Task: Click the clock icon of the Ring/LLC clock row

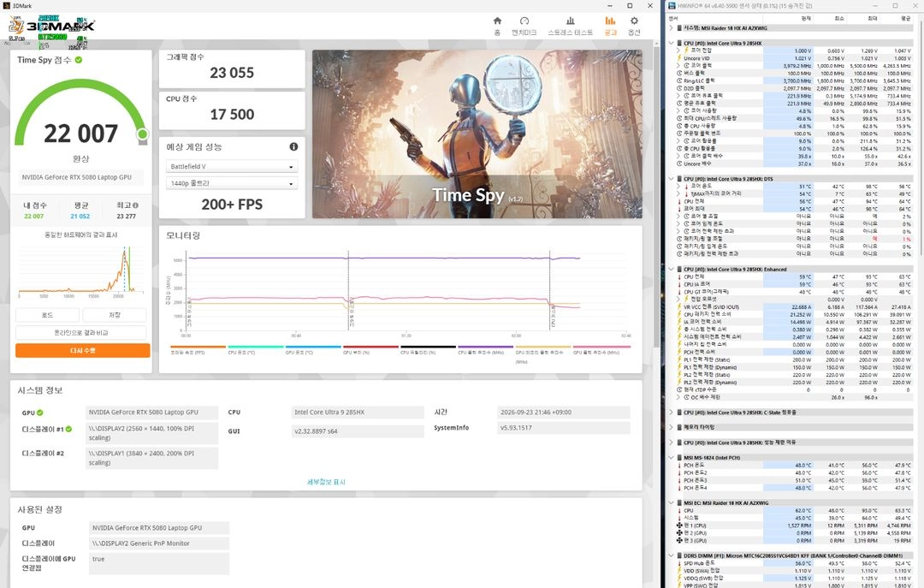Action: pyautogui.click(x=680, y=80)
